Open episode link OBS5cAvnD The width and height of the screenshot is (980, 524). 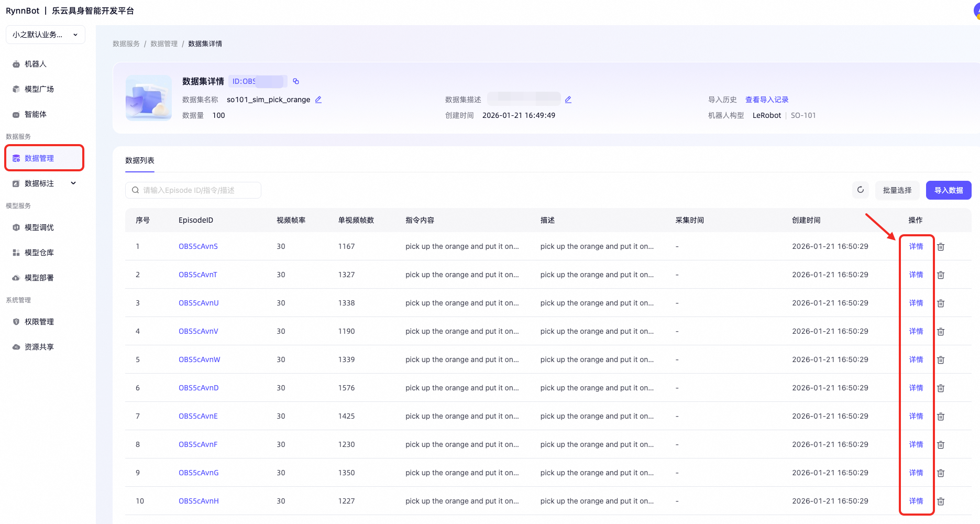click(x=199, y=388)
